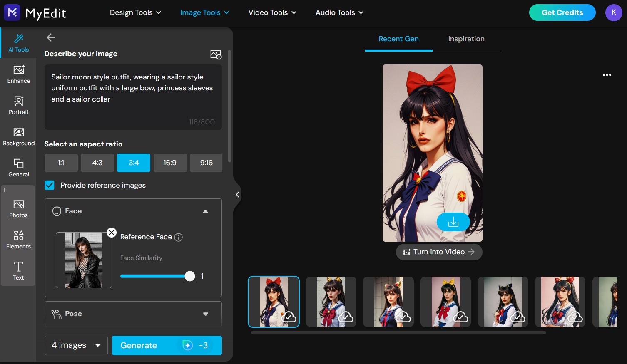The height and width of the screenshot is (364, 627).
Task: Collapse the Face reference section
Action: tap(205, 211)
